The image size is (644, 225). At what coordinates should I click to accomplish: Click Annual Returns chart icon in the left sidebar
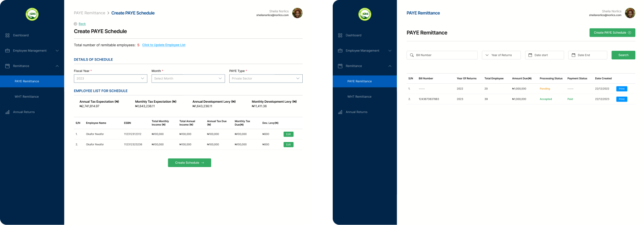[8, 112]
